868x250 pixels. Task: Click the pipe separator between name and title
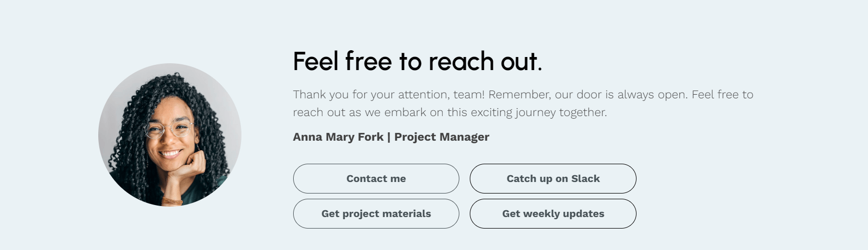(x=389, y=137)
